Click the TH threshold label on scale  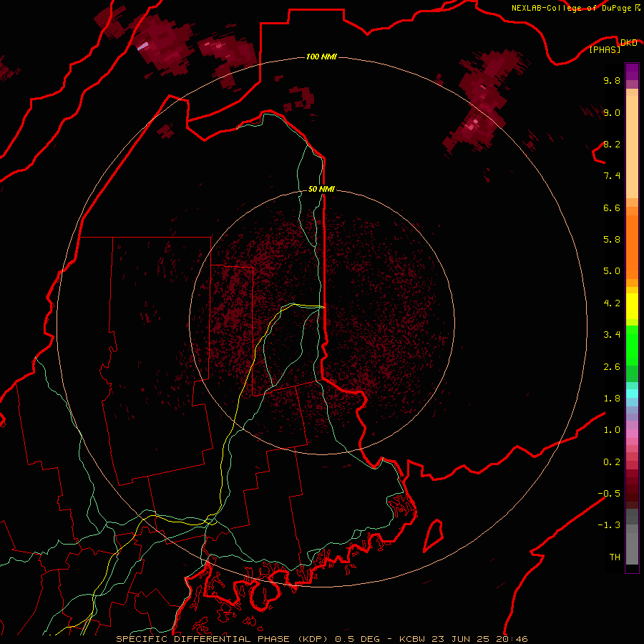[x=615, y=557]
